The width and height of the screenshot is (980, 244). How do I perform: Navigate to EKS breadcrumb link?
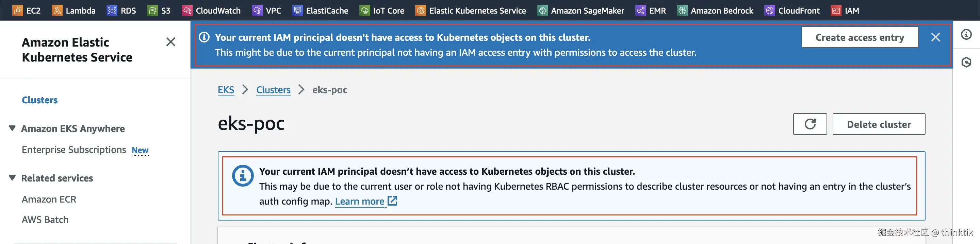pos(226,90)
